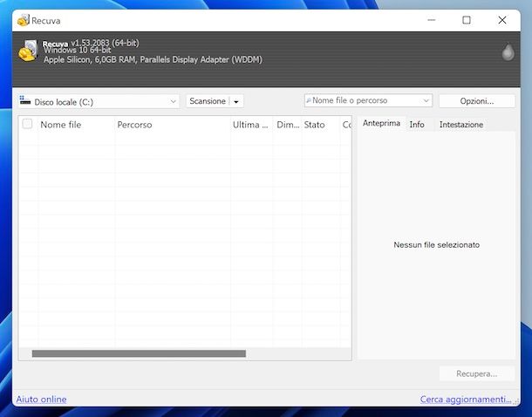The width and height of the screenshot is (532, 417).
Task: Open the Aiuto online link
Action: click(x=41, y=399)
